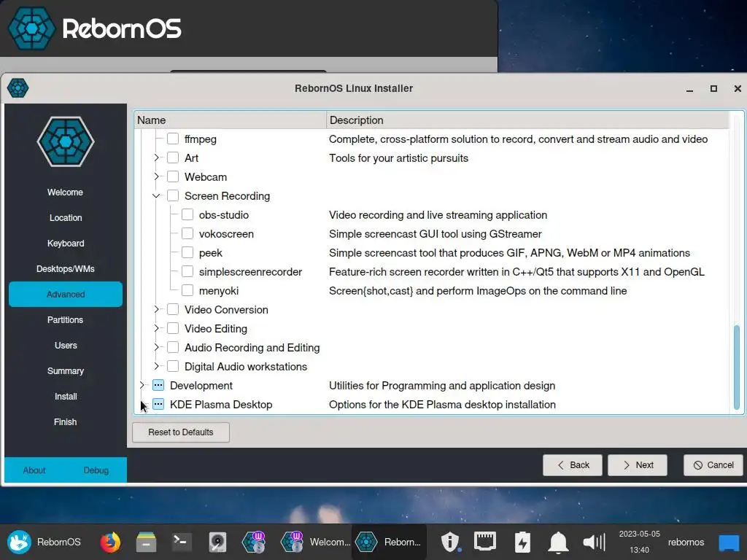Select the RebornOS installer taskbar entry
Screen dimensions: 747x560
point(389,542)
